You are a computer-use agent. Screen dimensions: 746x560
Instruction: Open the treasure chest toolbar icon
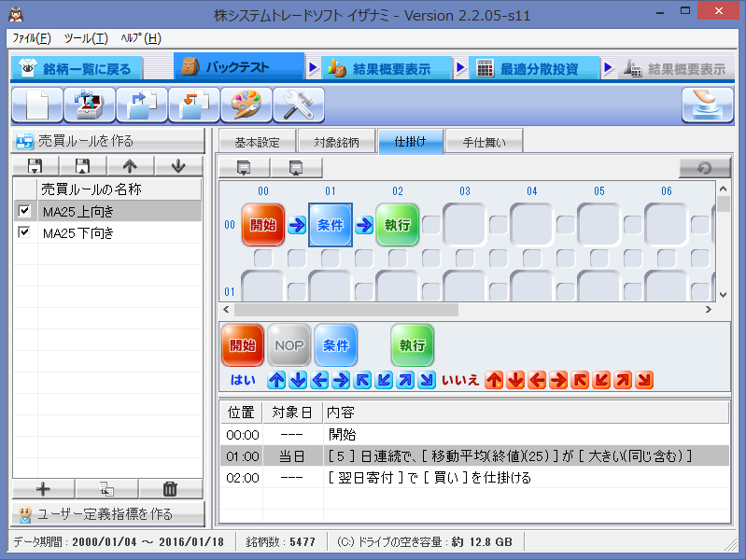[x=90, y=105]
